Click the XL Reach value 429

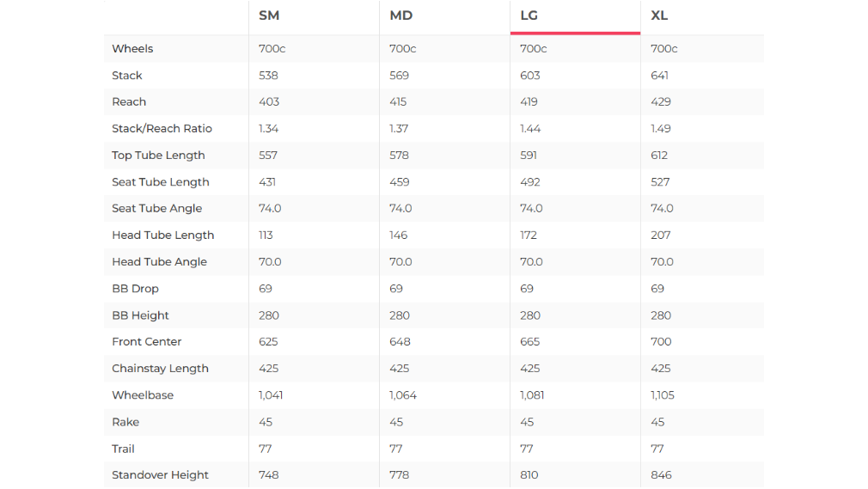pyautogui.click(x=661, y=102)
